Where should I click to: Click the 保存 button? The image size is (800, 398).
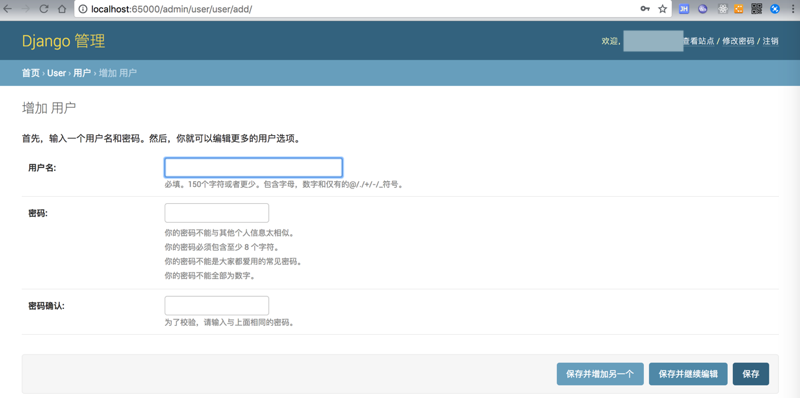[751, 374]
